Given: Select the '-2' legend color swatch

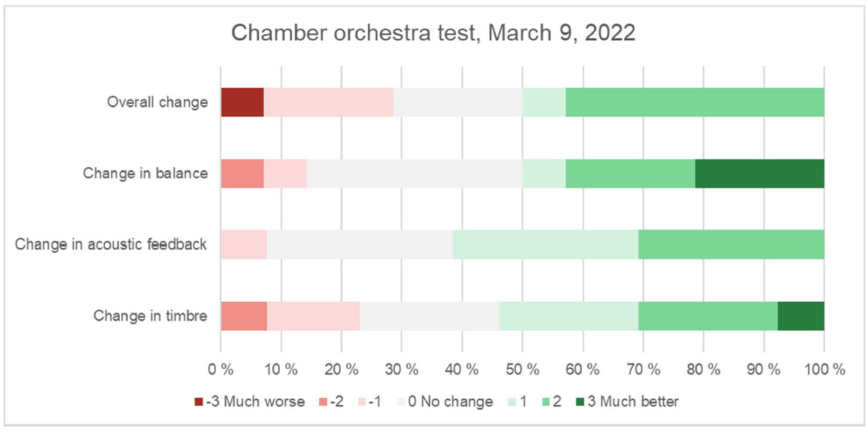Looking at the screenshot, I should point(322,402).
